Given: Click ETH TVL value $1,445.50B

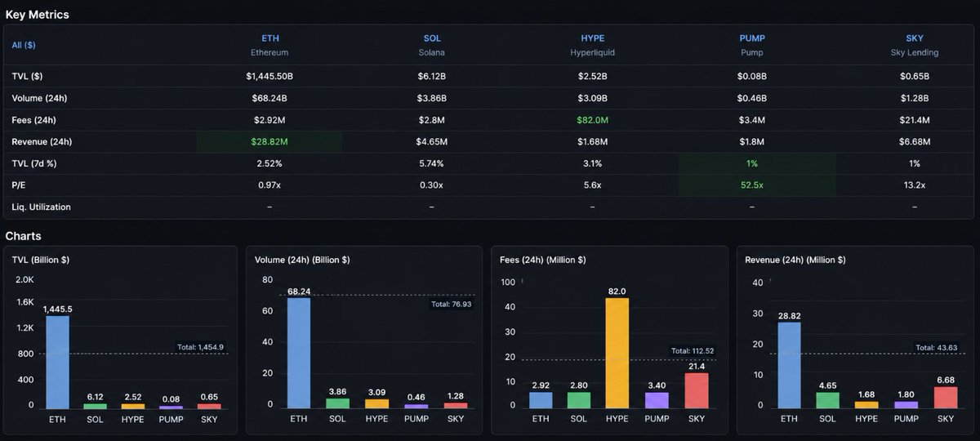Looking at the screenshot, I should click(x=269, y=76).
